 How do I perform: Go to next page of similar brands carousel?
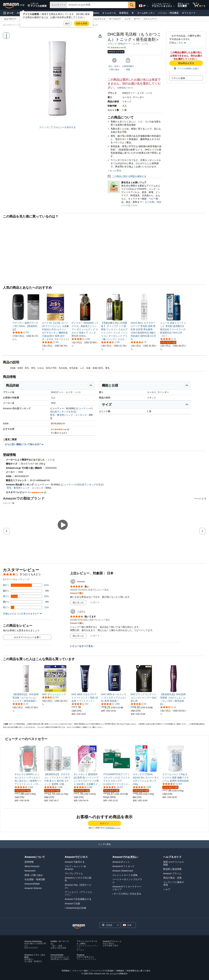point(202,531)
